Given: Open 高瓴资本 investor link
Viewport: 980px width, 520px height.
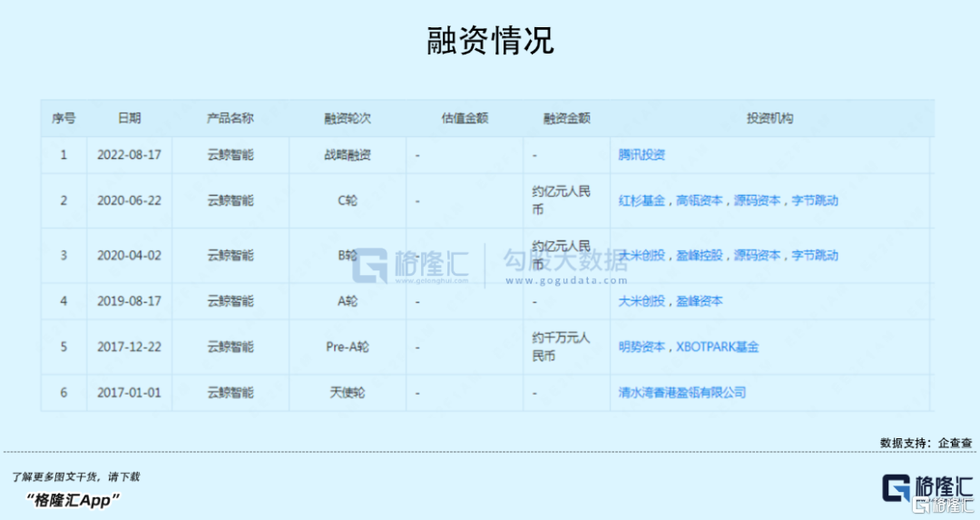Looking at the screenshot, I should point(699,201).
